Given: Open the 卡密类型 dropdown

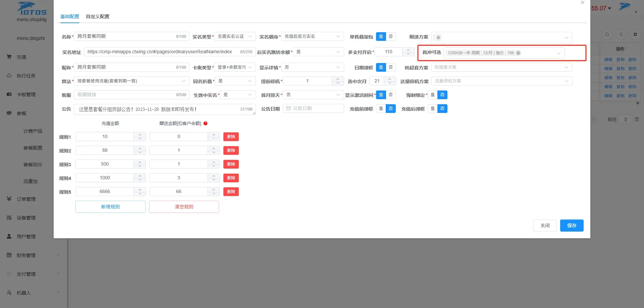Looking at the screenshot, I should (x=235, y=67).
